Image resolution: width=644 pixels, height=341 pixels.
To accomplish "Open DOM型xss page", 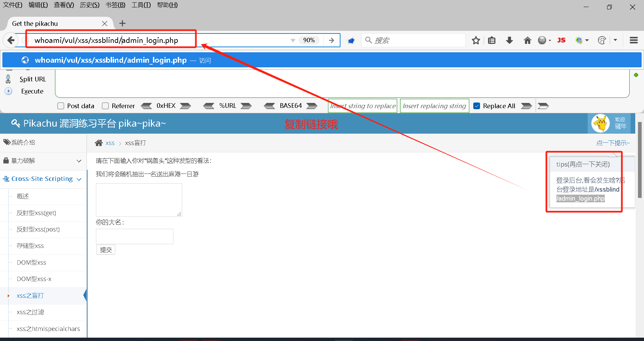I will coord(32,262).
